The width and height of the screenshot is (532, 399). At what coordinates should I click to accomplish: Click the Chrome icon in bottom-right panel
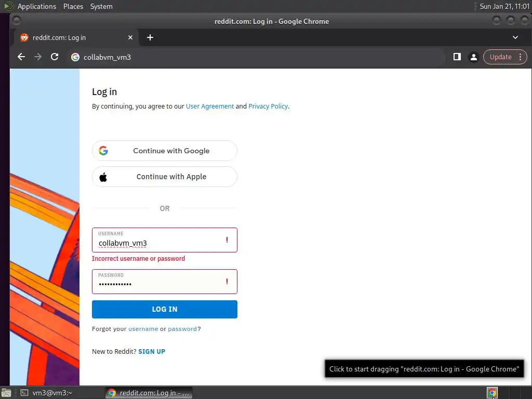click(x=492, y=393)
